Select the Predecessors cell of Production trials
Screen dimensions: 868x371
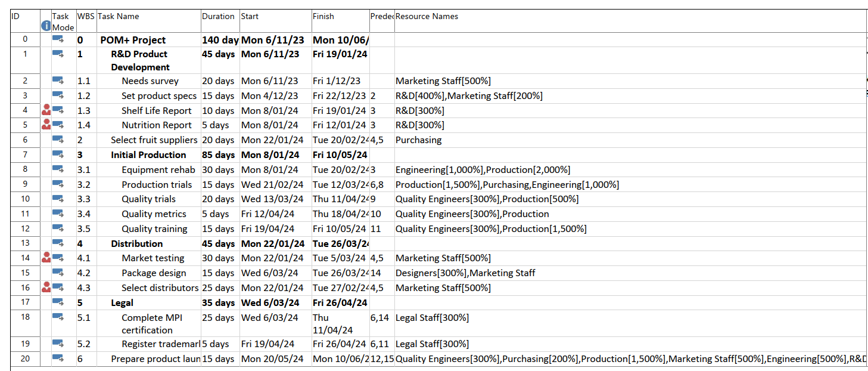(x=382, y=184)
